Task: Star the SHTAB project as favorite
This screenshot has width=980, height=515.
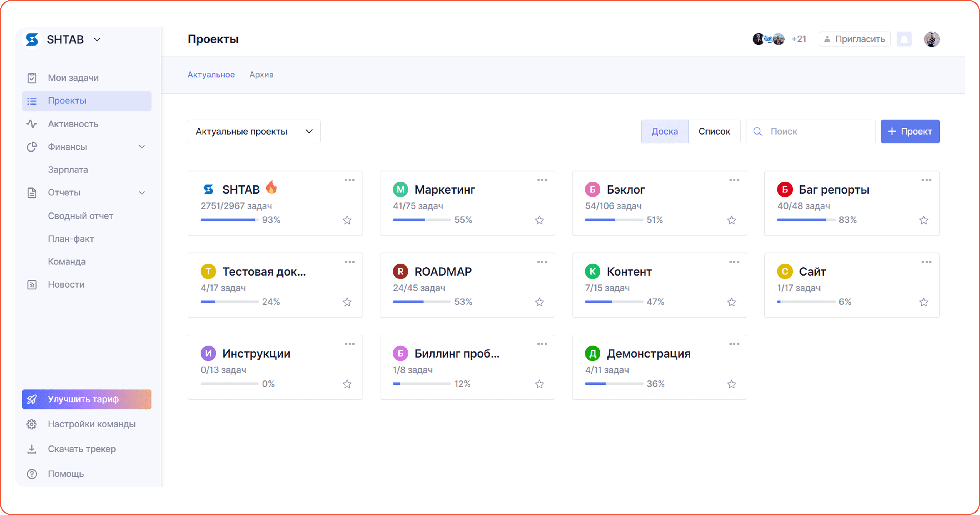Action: pyautogui.click(x=347, y=220)
